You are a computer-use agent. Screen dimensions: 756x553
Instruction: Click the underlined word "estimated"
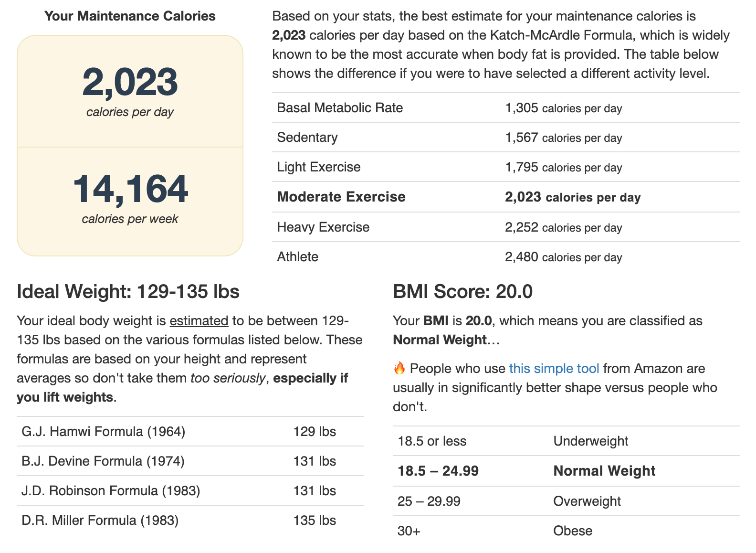(199, 321)
